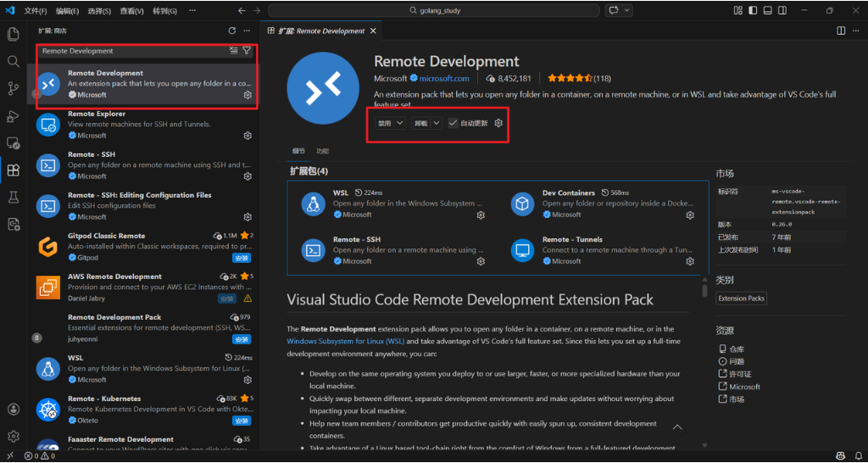Toggle the bottom panel visibility

(767, 10)
